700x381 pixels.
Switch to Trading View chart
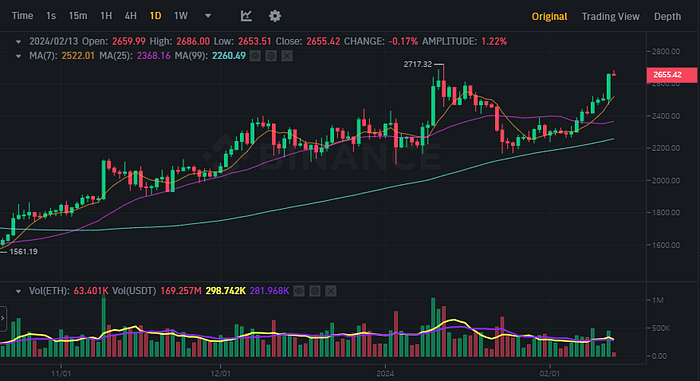click(610, 17)
